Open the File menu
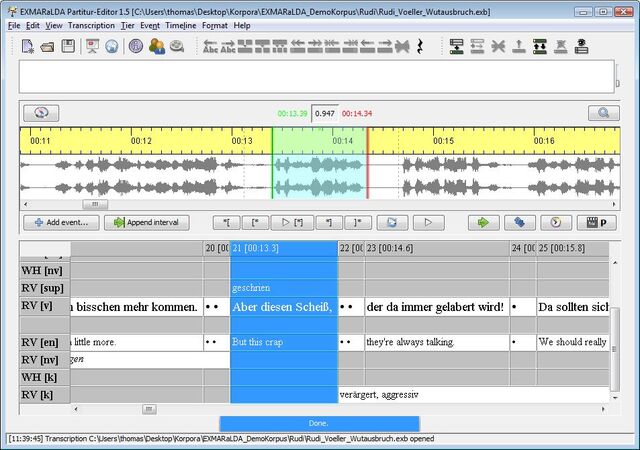 (x=14, y=25)
